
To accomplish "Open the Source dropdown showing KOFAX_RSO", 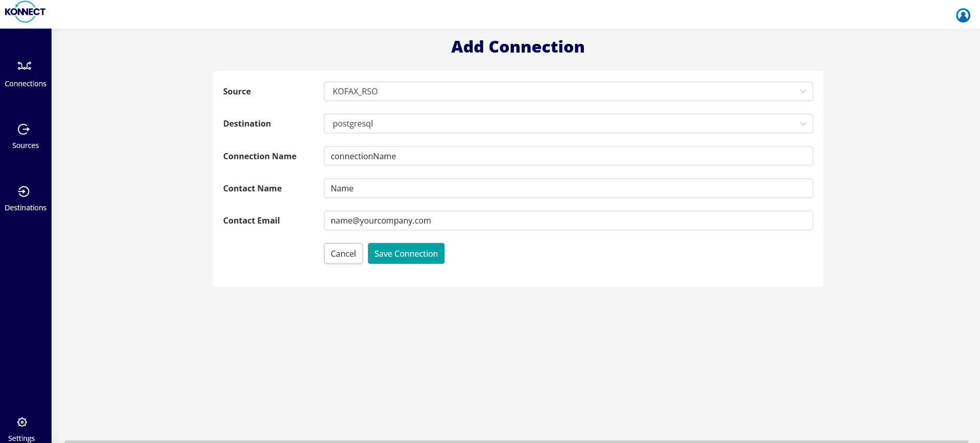I will [561, 91].
